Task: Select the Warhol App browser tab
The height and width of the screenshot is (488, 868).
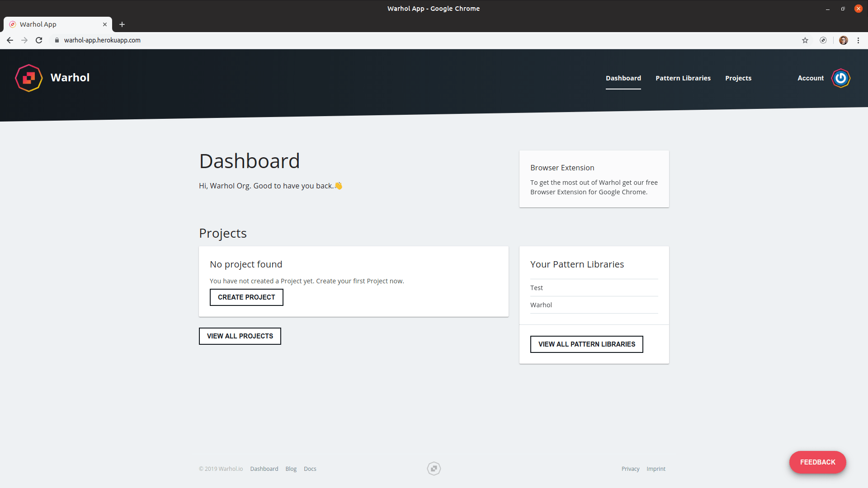Action: coord(58,24)
